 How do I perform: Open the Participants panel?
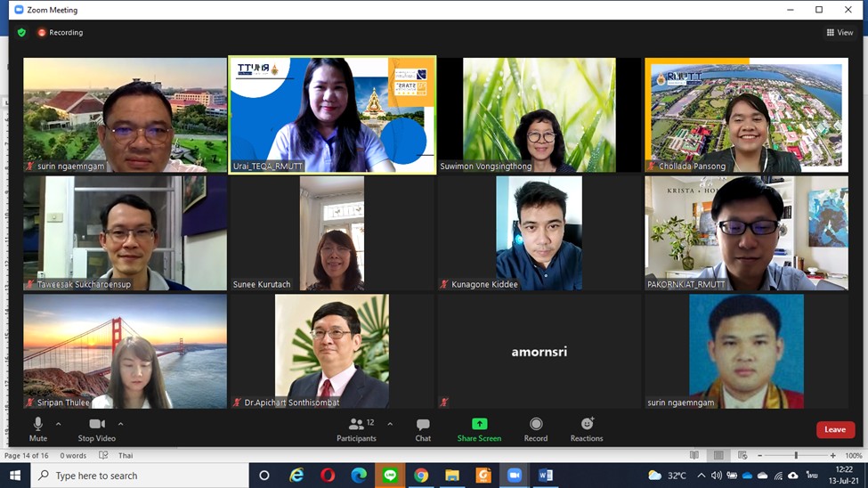coord(356,429)
